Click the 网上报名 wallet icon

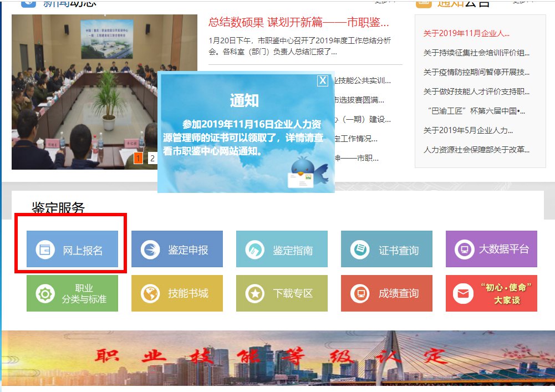(x=45, y=250)
